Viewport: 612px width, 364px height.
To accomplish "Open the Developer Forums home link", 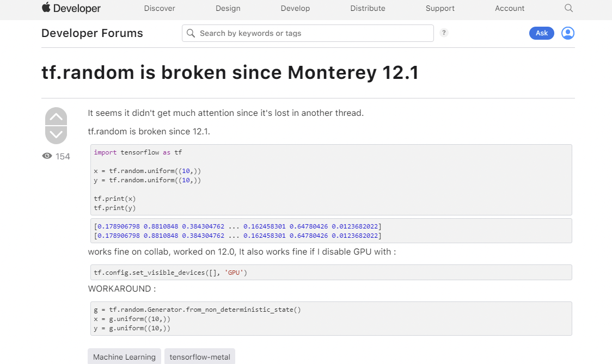I will pos(92,33).
